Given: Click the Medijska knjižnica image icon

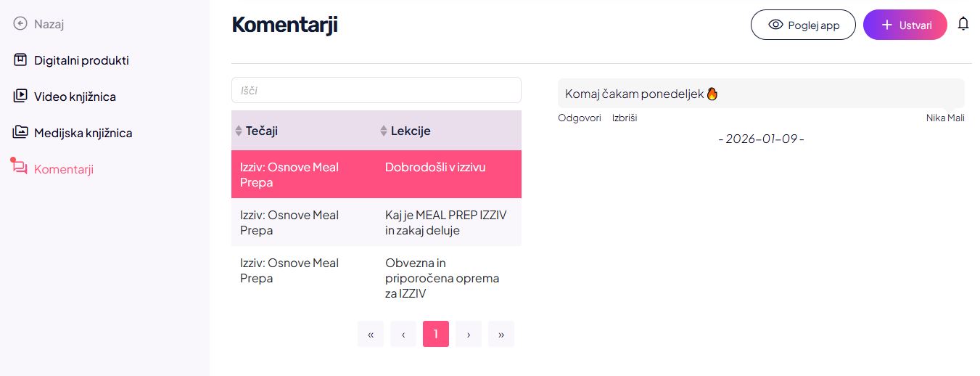Looking at the screenshot, I should tap(20, 132).
